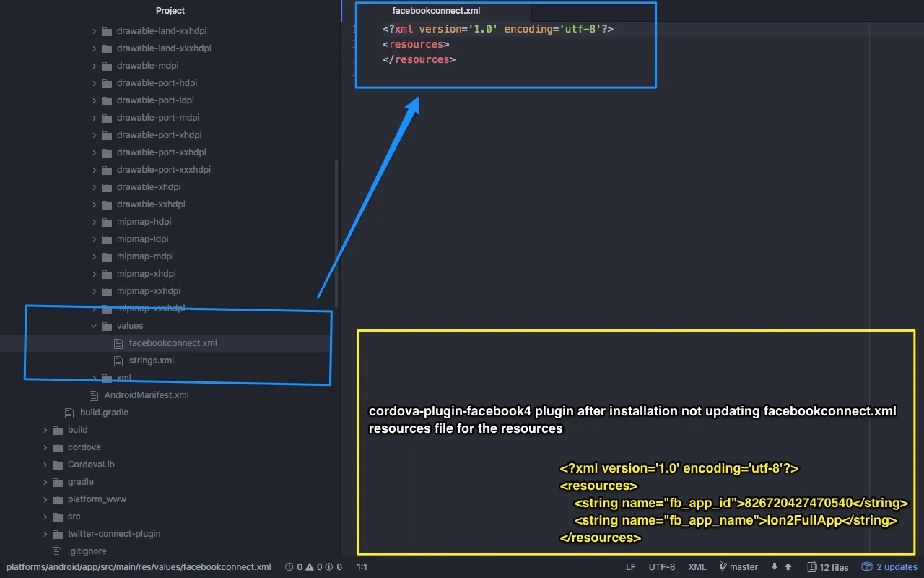This screenshot has height=578, width=924.
Task: Select the Project panel header tab
Action: pos(170,11)
